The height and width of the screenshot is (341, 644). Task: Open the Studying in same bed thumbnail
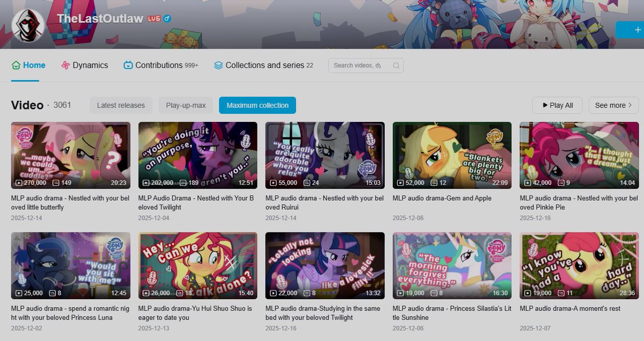325,266
